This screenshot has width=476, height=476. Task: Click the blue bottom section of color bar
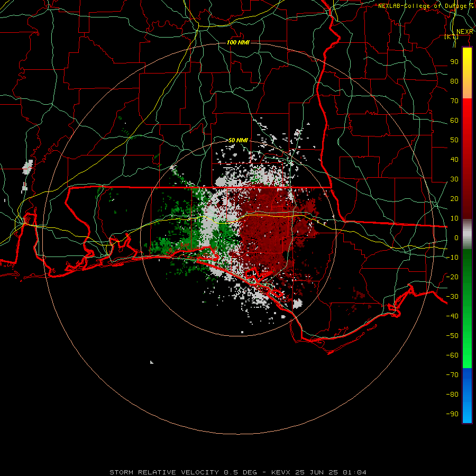[x=467, y=396]
